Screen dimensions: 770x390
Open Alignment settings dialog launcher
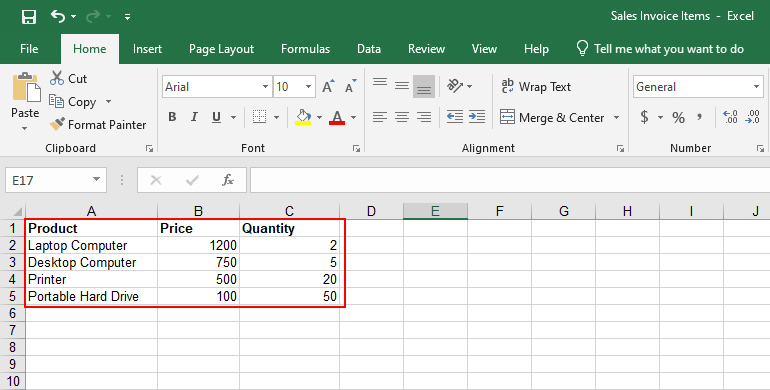[x=620, y=149]
